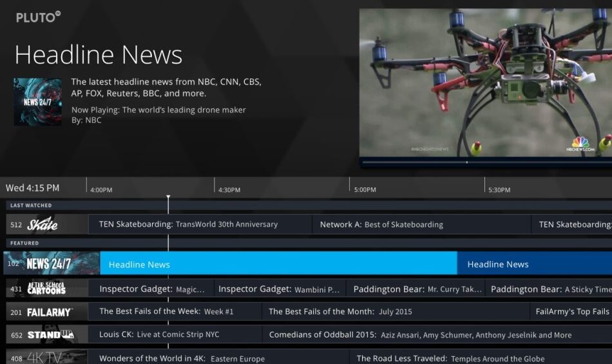Select The Best Fails of the Month: July 2015
This screenshot has width=612, height=364.
[396, 312]
